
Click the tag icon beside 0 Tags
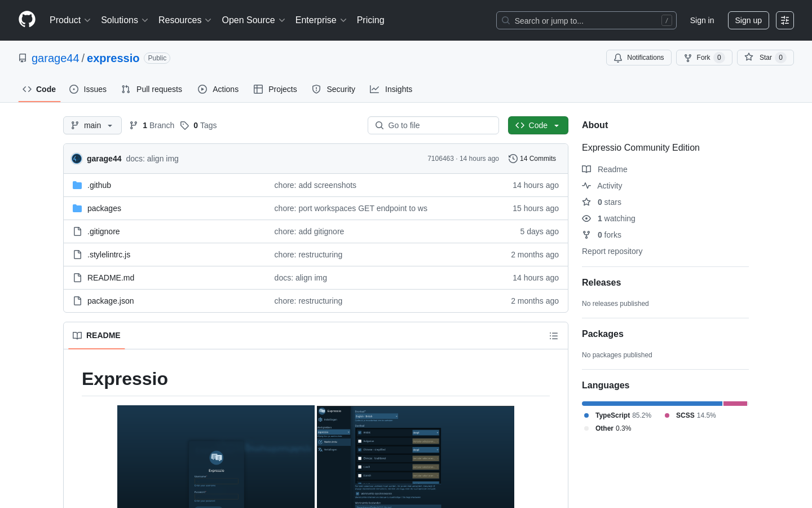point(184,125)
